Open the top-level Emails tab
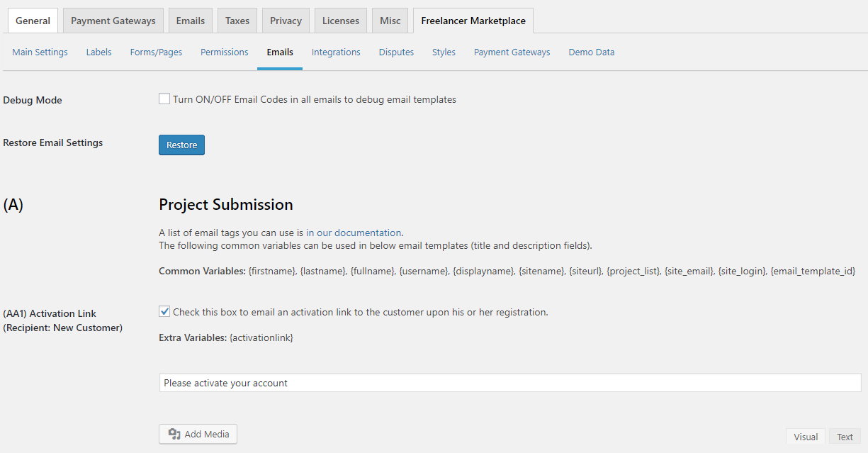 click(x=191, y=21)
